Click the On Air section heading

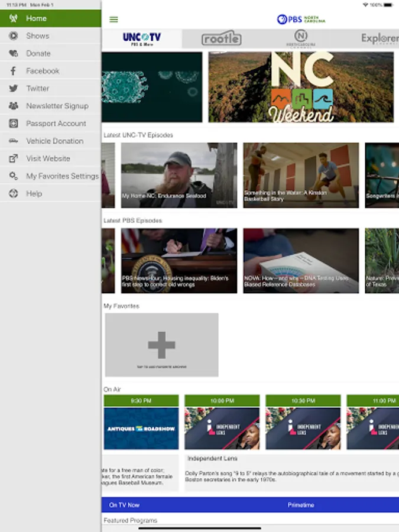(112, 389)
